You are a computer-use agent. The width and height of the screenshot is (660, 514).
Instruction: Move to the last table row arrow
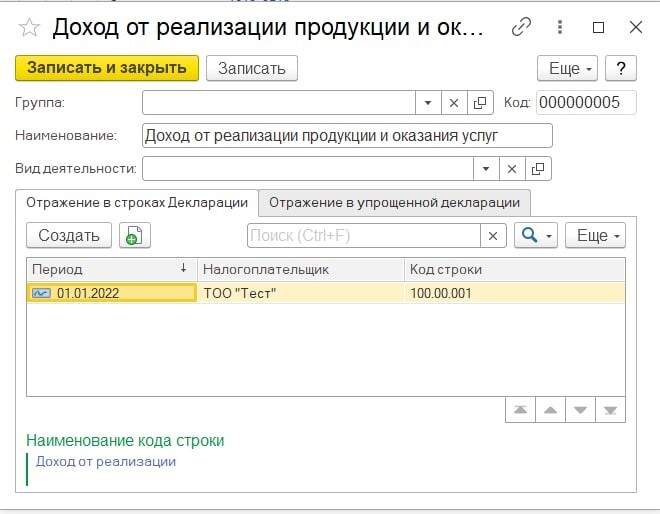(x=611, y=410)
